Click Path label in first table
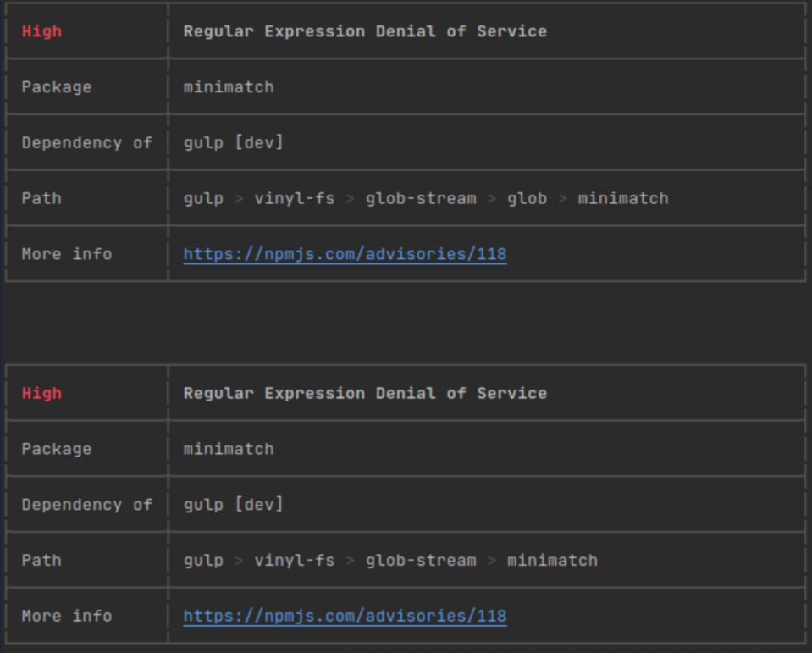 [x=41, y=198]
